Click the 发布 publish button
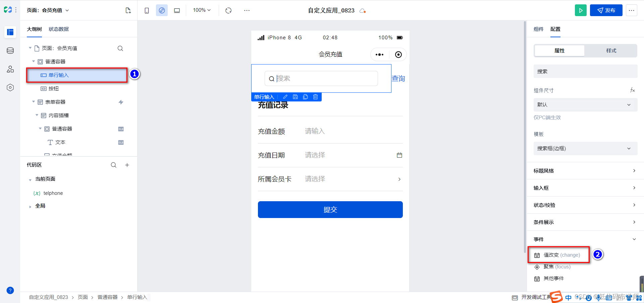Viewport: 644px width, 303px height. pos(606,10)
